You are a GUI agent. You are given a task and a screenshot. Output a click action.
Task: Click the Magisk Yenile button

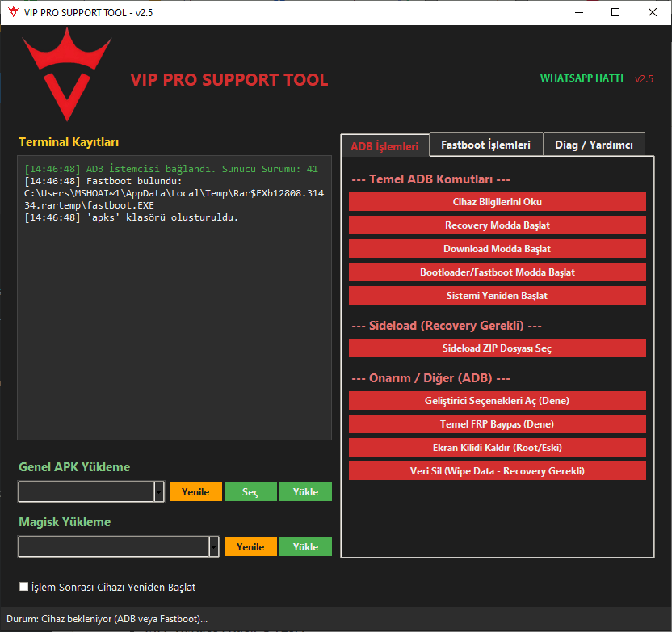click(x=250, y=546)
